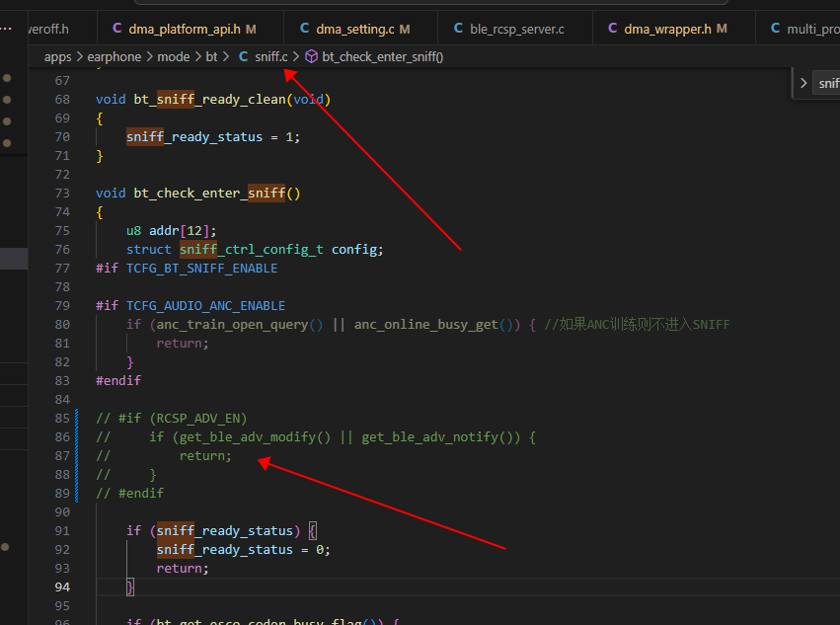Click the C file icon on ble_rcsp_server.c tab
The width and height of the screenshot is (840, 625).
pos(458,29)
